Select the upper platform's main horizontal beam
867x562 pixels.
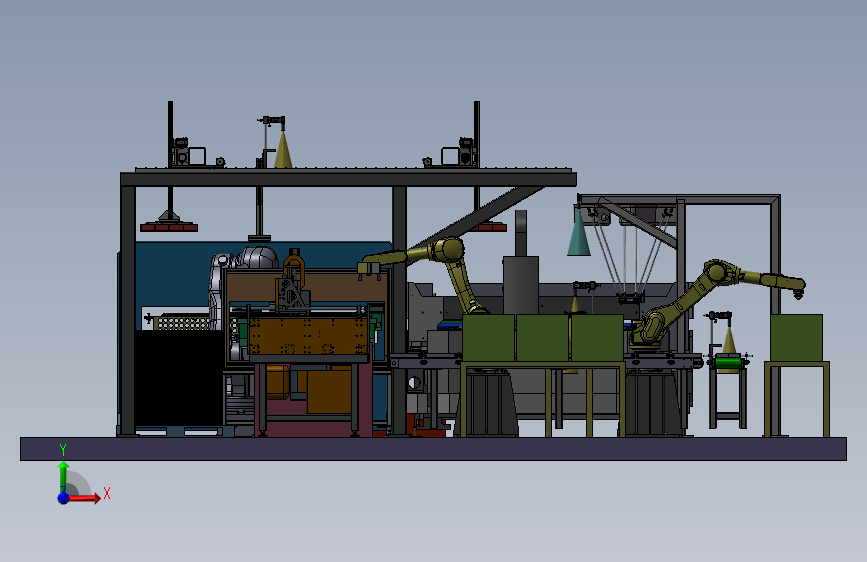coord(348,179)
